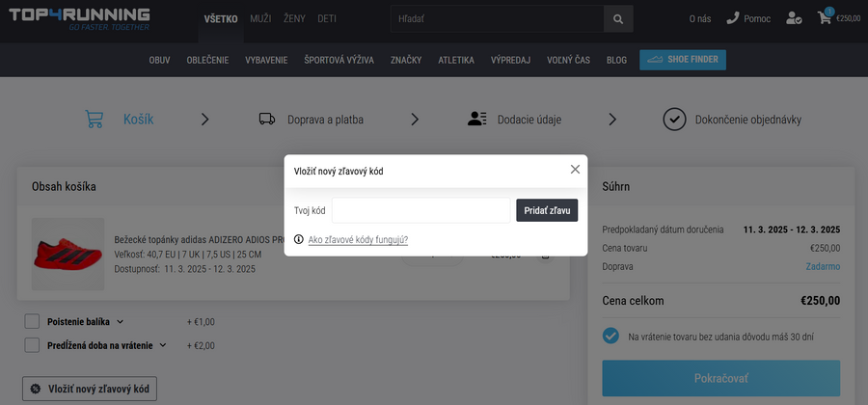Click the Pomoc phone icon

(733, 18)
